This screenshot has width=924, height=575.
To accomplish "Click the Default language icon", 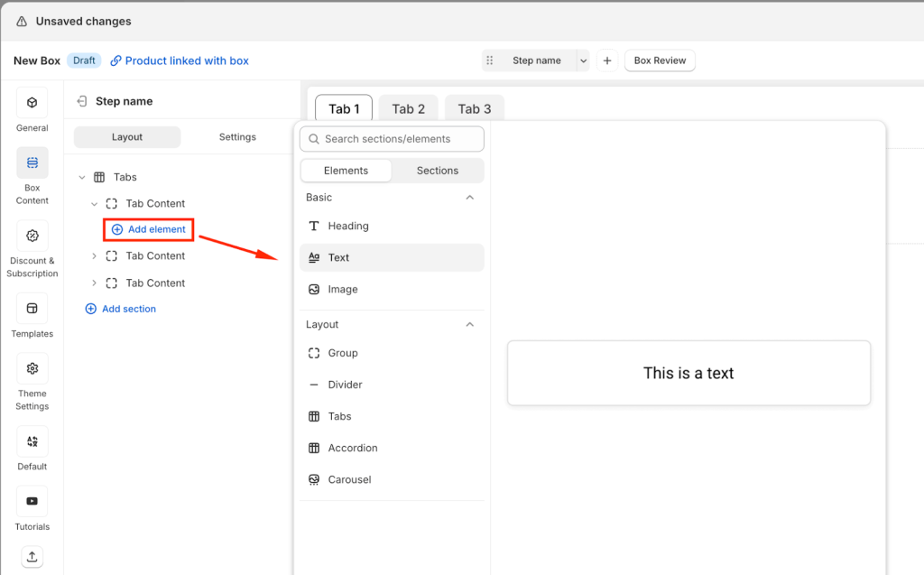I will point(32,441).
